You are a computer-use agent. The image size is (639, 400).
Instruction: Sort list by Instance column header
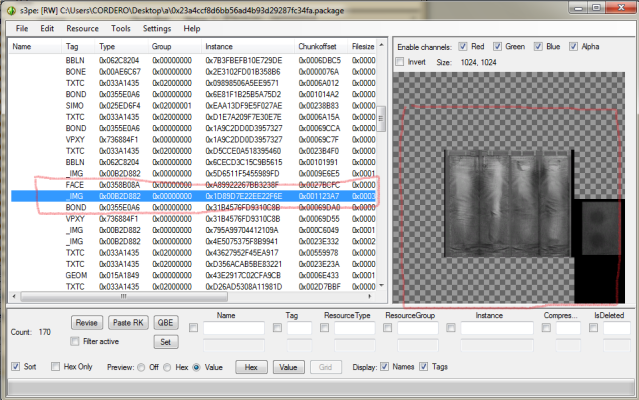pyautogui.click(x=220, y=47)
